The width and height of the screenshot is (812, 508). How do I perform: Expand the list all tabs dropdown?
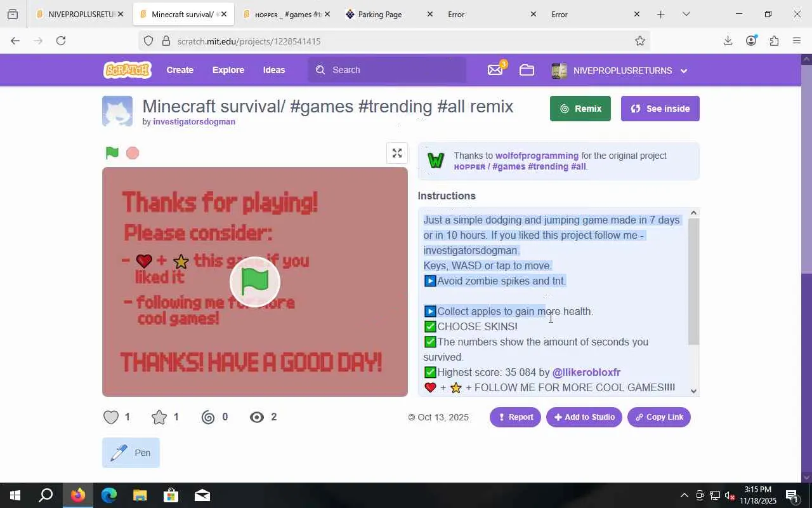coord(686,14)
